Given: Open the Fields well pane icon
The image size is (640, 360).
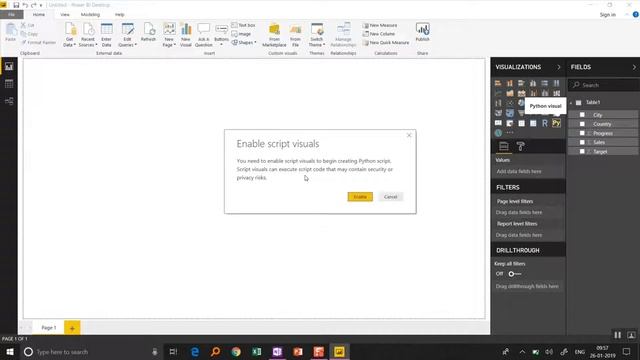Looking at the screenshot, I should [x=504, y=146].
